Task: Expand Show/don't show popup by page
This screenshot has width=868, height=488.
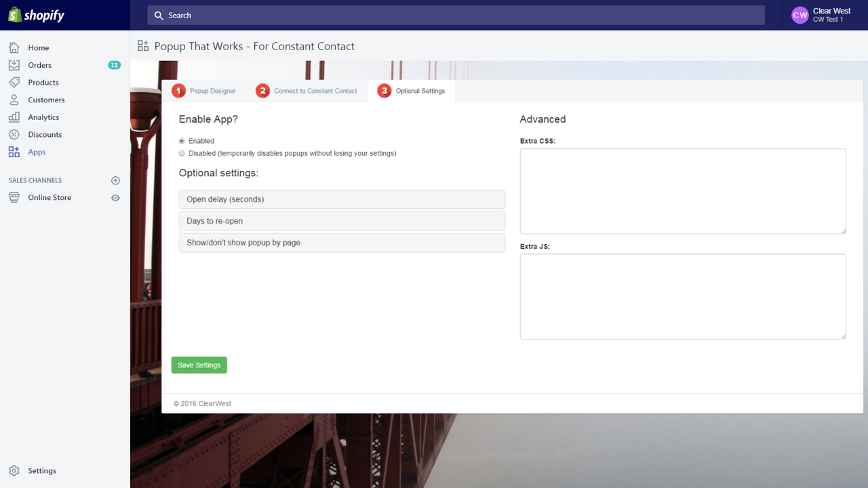Action: (342, 243)
